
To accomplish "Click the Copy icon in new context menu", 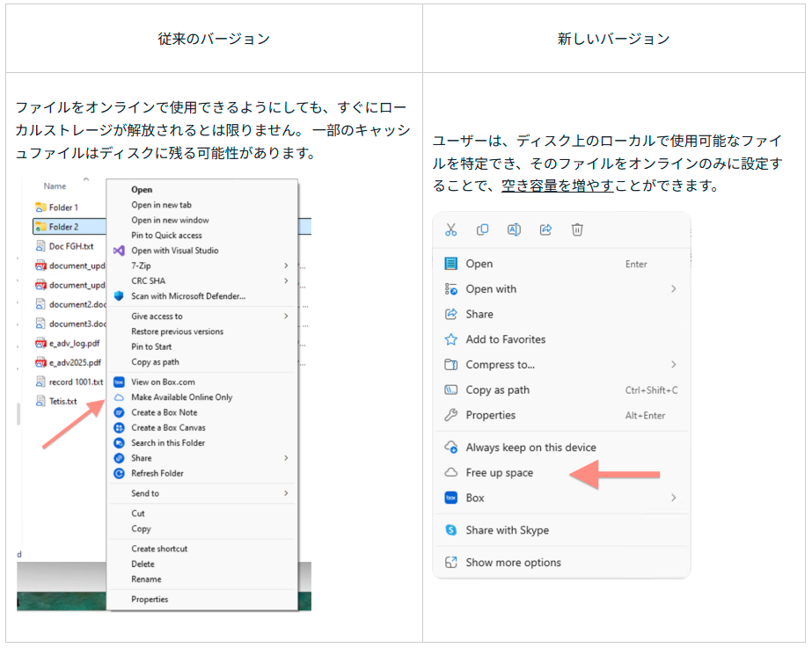I will (482, 229).
